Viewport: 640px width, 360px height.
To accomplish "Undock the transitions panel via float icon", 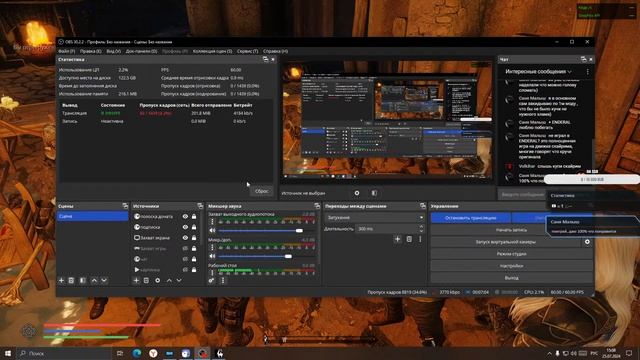I will (x=422, y=206).
